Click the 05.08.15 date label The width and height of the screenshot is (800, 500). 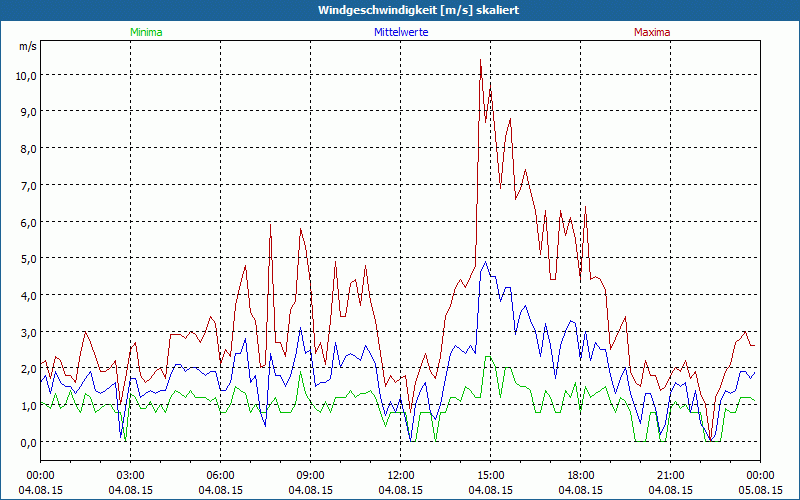(x=760, y=490)
